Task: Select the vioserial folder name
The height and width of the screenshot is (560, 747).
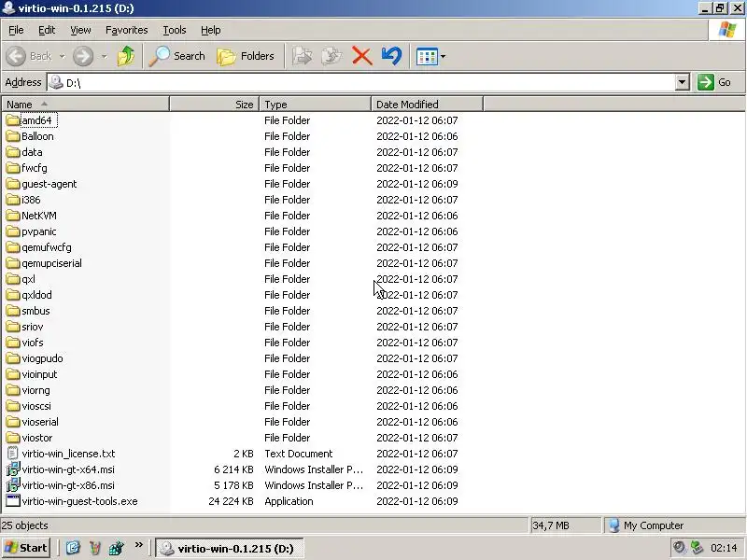Action: [x=40, y=422]
